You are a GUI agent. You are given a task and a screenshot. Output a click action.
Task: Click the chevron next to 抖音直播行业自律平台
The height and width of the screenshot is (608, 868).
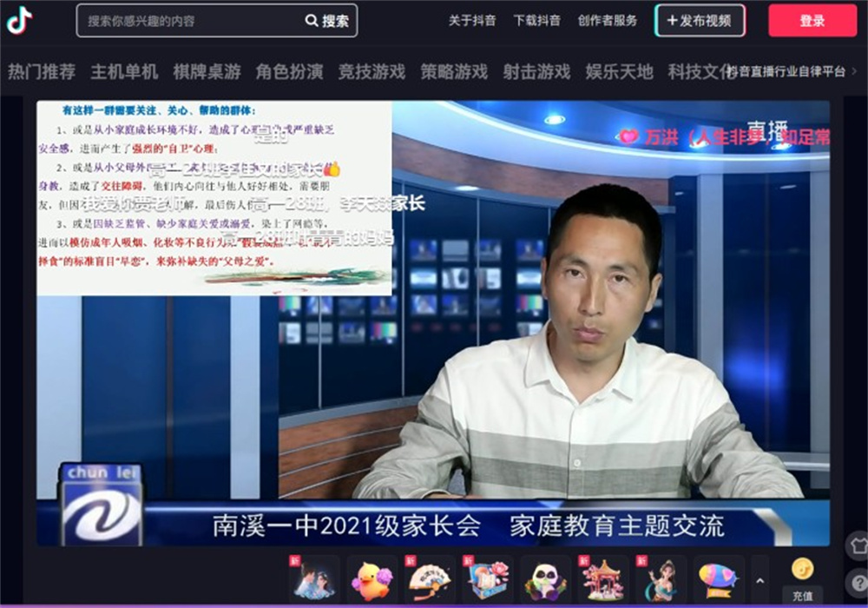[853, 71]
